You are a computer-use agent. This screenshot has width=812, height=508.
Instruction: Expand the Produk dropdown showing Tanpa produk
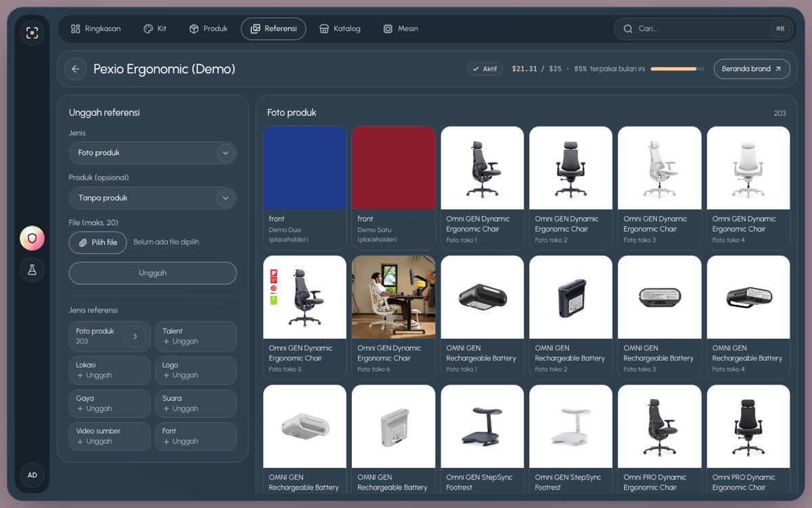(x=153, y=198)
